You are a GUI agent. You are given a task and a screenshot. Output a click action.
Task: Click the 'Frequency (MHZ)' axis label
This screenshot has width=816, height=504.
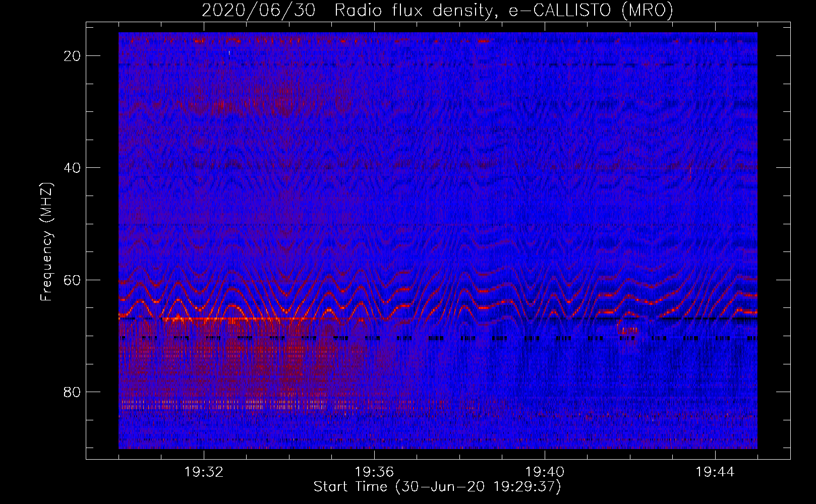pos(46,242)
